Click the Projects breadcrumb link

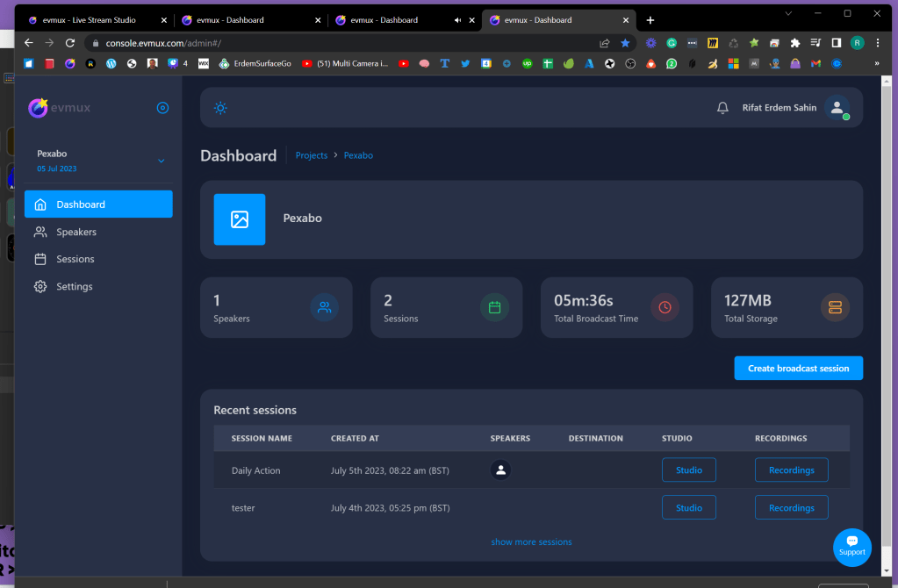312,155
